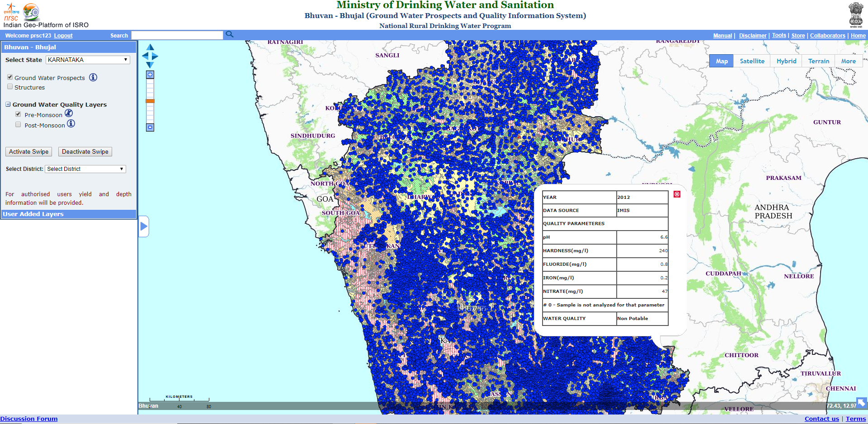Viewport: 868px width, 424px height.
Task: Open the Select District dropdown
Action: pyautogui.click(x=85, y=169)
